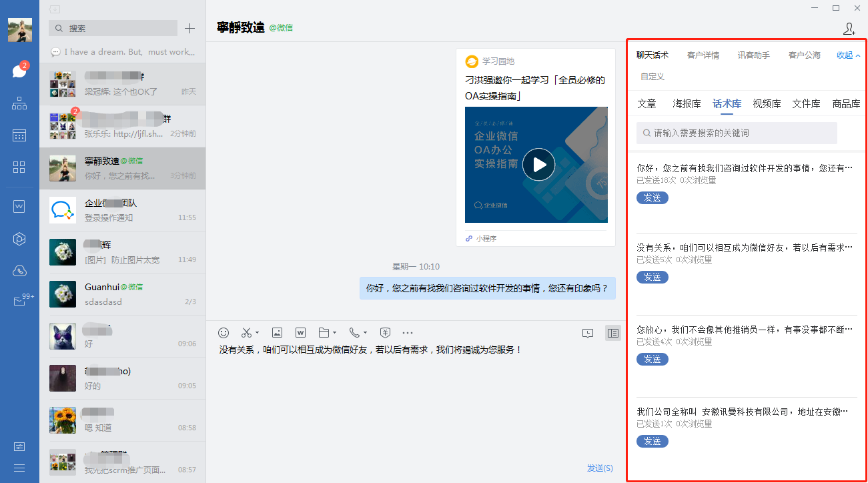Open the mail icon with 99+ badge

click(x=19, y=302)
